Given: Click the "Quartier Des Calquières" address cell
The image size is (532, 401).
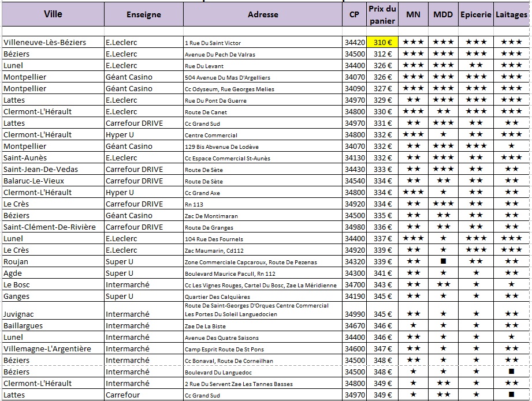Looking at the screenshot, I should tap(263, 296).
